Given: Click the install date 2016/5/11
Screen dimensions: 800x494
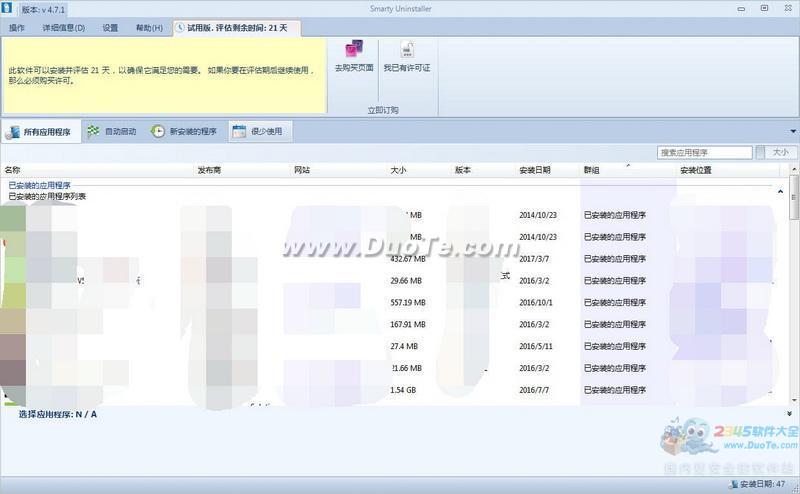Looking at the screenshot, I should (x=536, y=347).
